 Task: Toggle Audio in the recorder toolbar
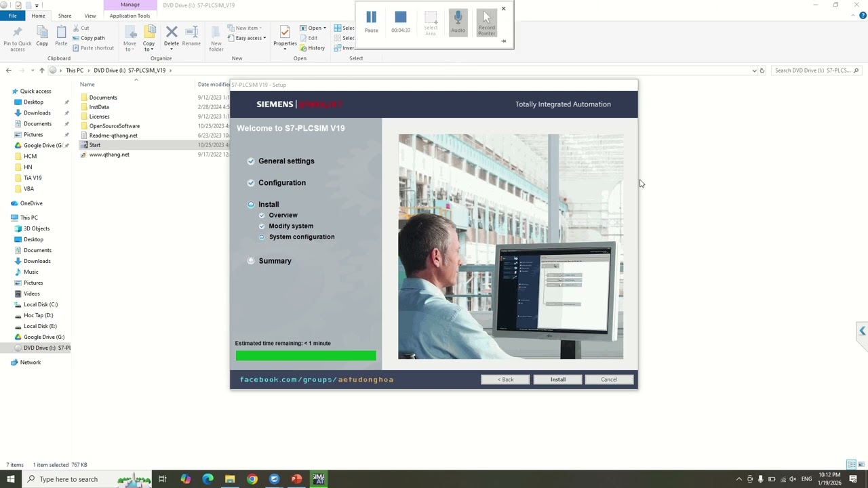(458, 21)
